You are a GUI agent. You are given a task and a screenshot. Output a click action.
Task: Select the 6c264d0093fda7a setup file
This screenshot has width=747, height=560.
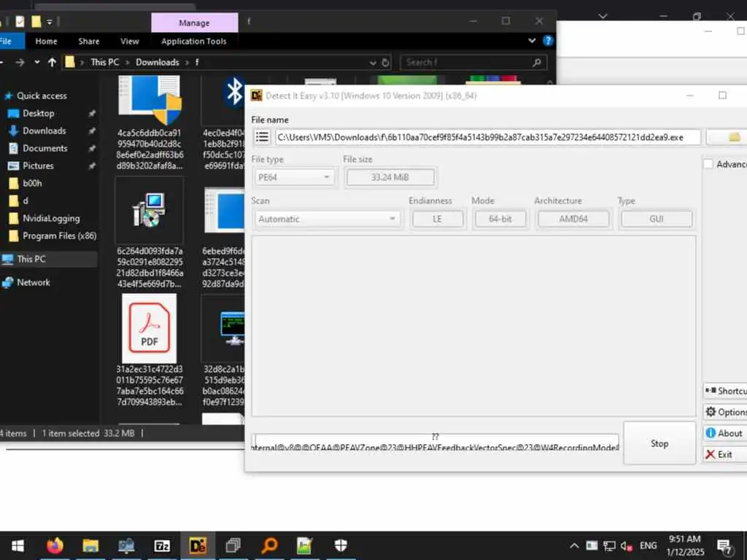click(150, 233)
